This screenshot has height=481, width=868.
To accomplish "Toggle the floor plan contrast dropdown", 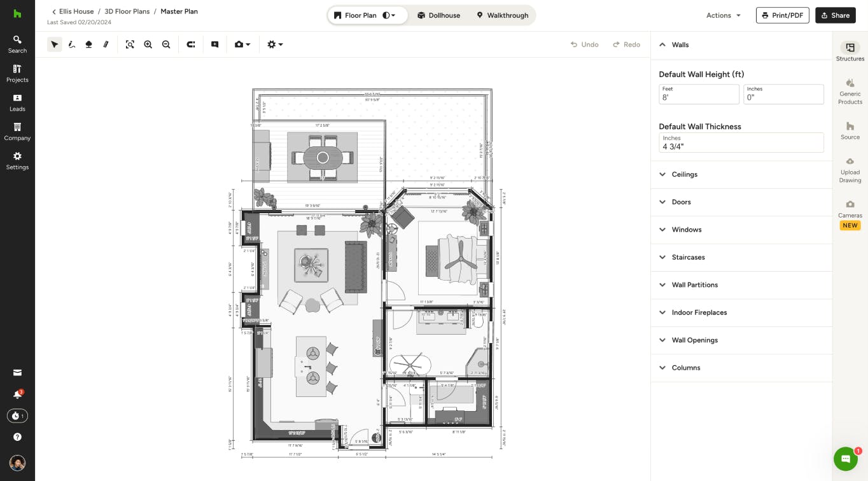I will click(389, 15).
